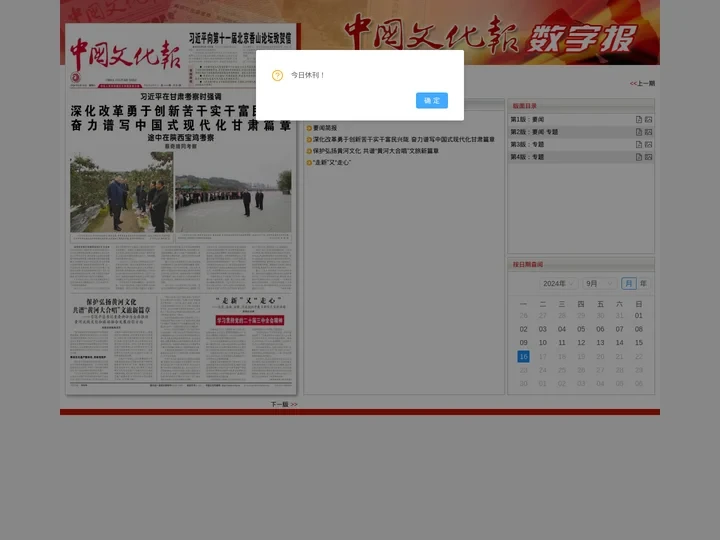720x540 pixels.
Task: Open article 保护弘扬黄河文化 共谱黄河大合唱
Action: click(376, 151)
